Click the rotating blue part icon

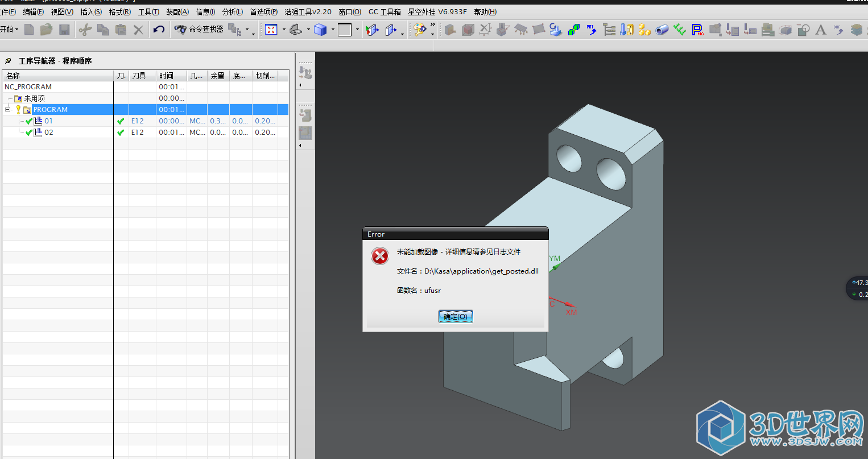[556, 30]
